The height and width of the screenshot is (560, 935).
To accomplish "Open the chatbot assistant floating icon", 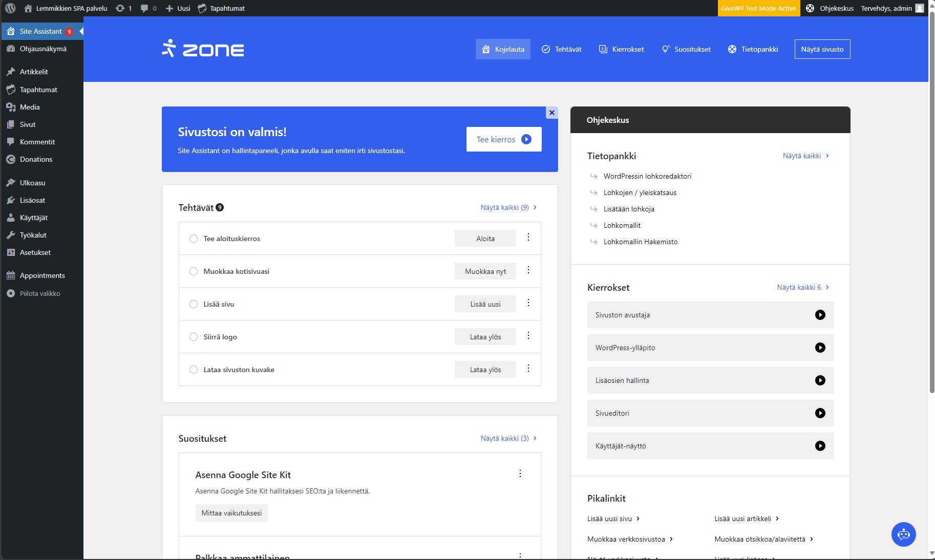I will [x=903, y=534].
